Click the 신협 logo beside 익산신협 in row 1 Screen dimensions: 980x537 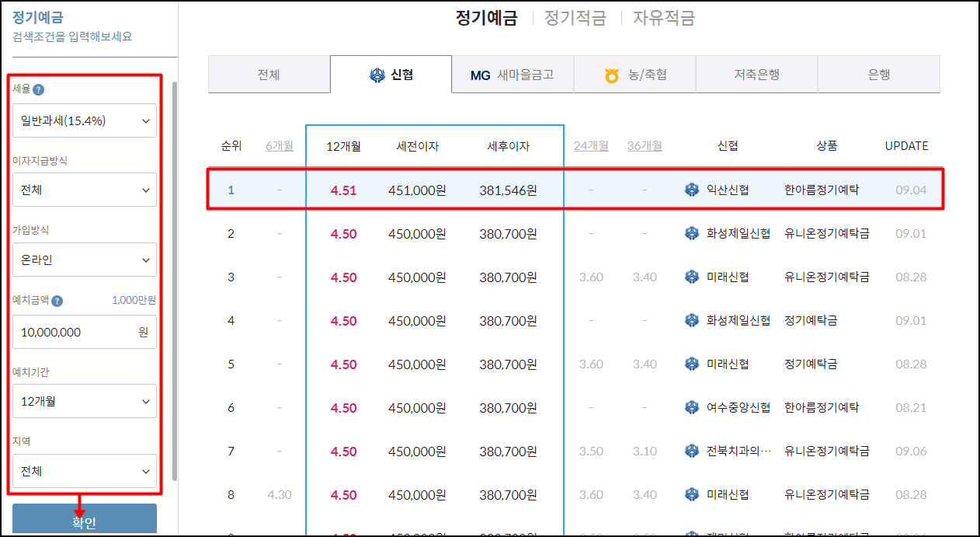tap(691, 189)
